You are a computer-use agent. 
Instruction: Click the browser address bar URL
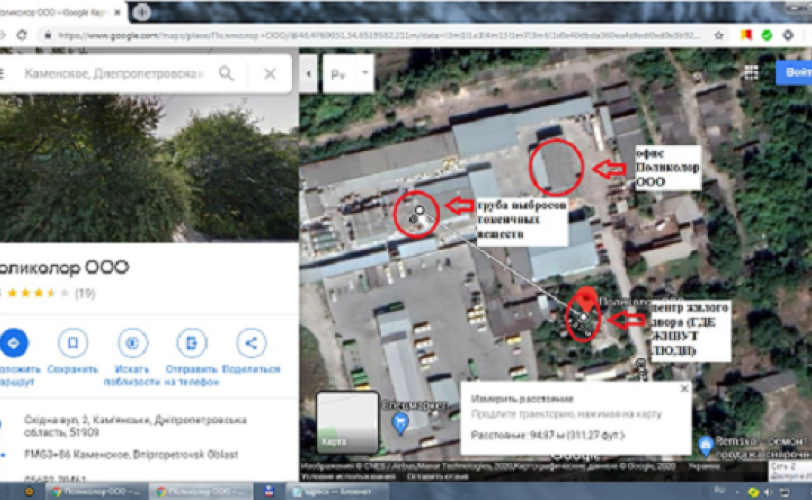coord(378,35)
